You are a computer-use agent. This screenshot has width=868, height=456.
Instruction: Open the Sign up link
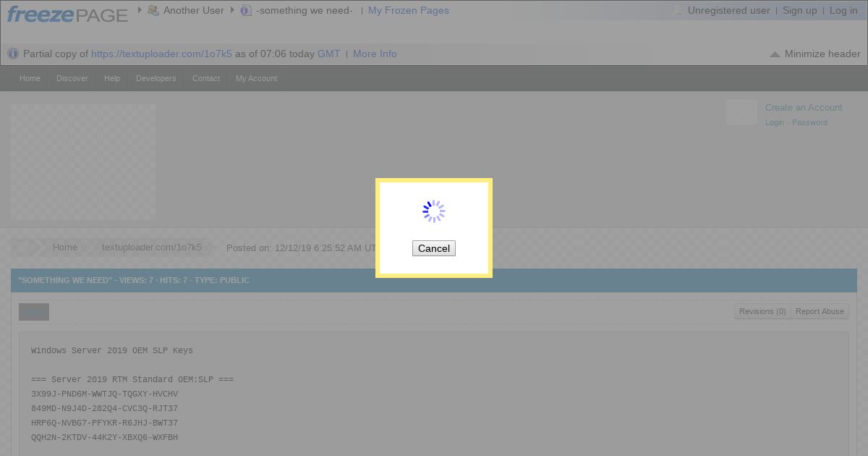(x=800, y=10)
